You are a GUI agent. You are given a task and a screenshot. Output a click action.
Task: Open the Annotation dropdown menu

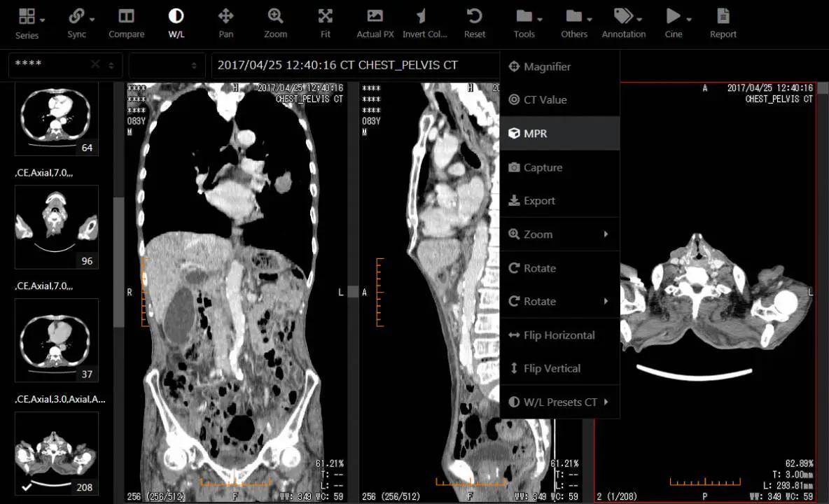tap(623, 22)
